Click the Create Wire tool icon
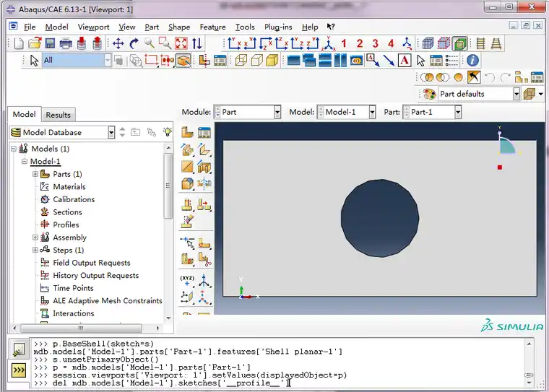 (187, 167)
